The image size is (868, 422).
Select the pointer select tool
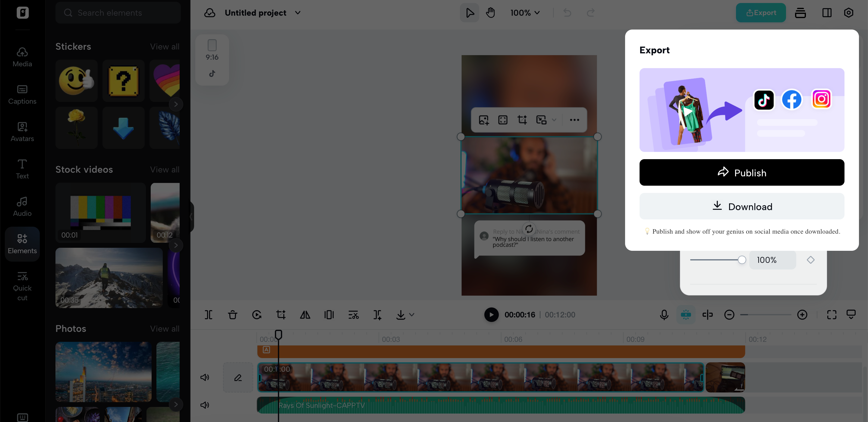(x=469, y=13)
